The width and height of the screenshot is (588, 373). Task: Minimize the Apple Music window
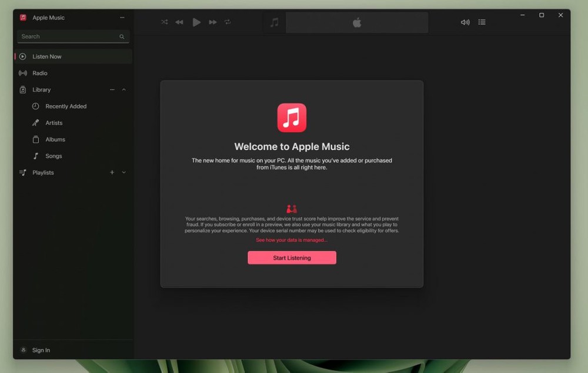click(522, 15)
